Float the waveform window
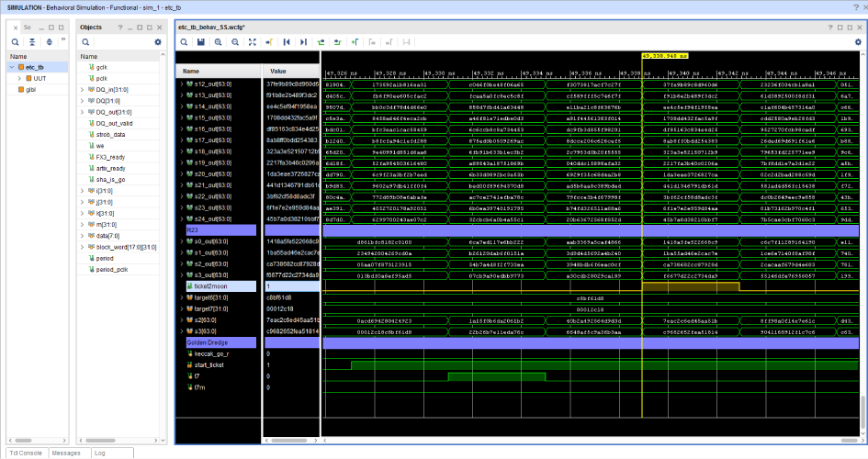The height and width of the screenshot is (459, 868). 850,28
